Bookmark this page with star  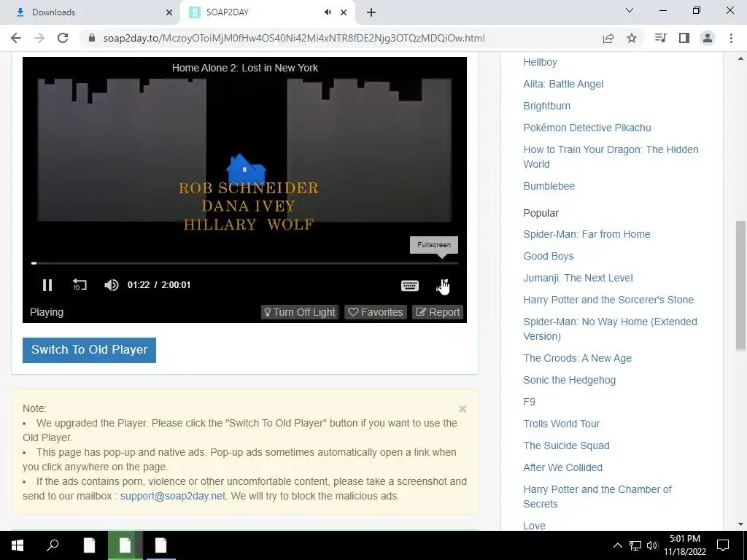point(632,38)
